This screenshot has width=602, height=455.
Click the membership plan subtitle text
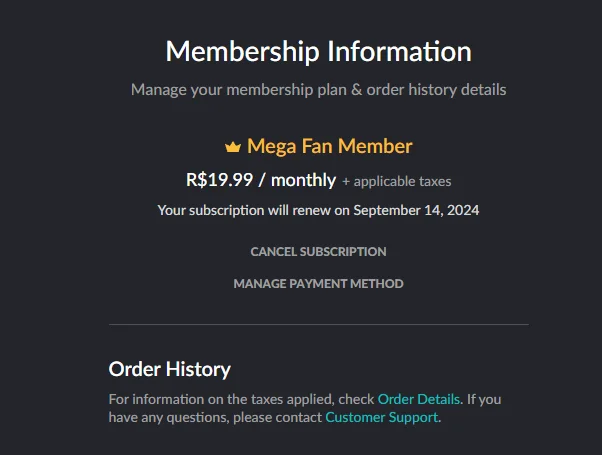pyautogui.click(x=318, y=90)
